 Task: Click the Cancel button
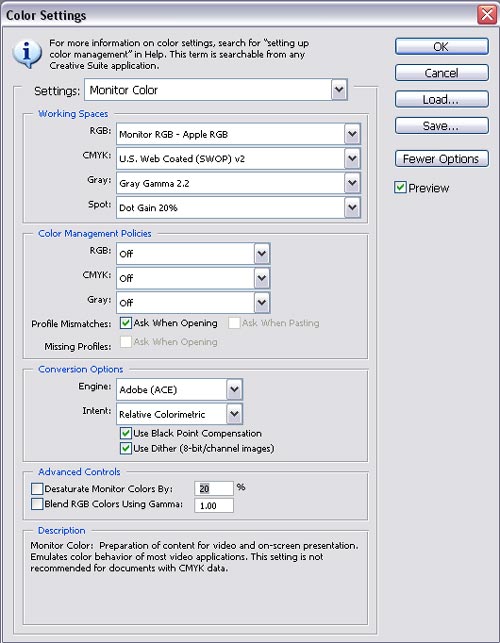[x=442, y=73]
